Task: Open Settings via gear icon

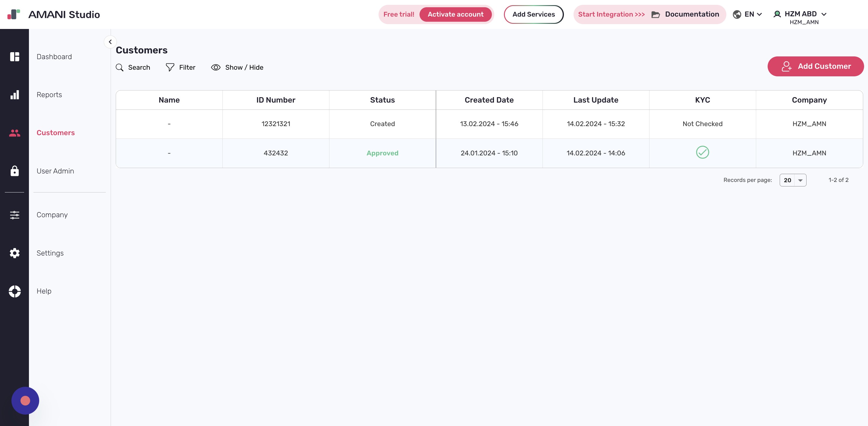Action: (14, 253)
